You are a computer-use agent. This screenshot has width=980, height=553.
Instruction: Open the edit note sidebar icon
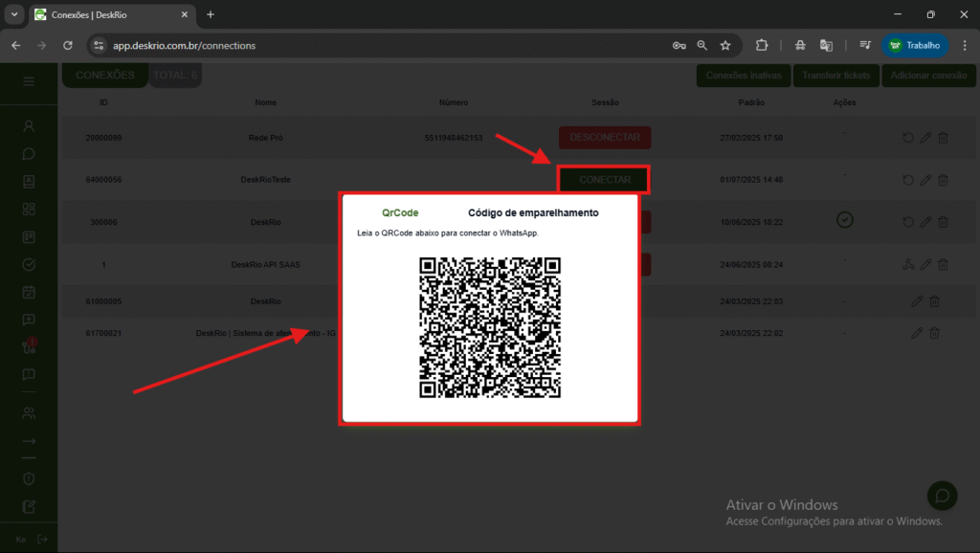pos(29,507)
